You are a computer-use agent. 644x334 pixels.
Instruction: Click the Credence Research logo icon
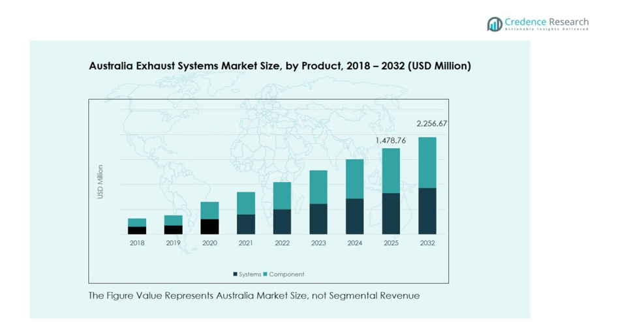pos(495,24)
